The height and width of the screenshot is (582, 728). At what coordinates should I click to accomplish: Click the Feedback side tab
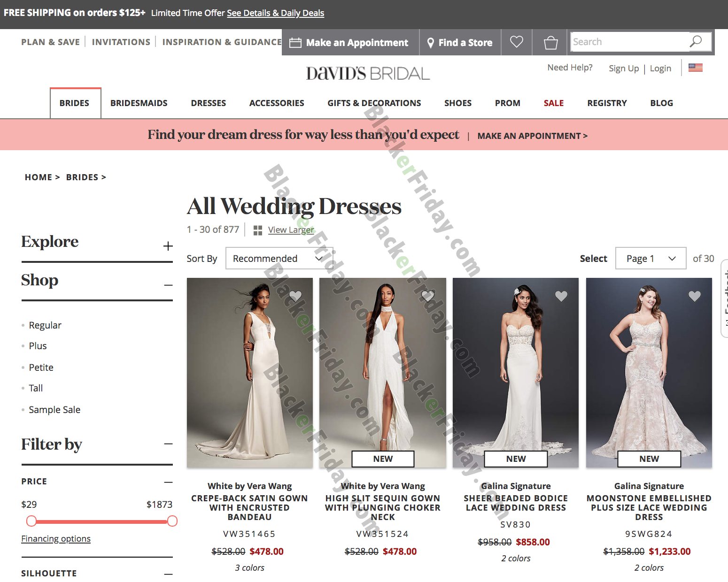pyautogui.click(x=724, y=298)
